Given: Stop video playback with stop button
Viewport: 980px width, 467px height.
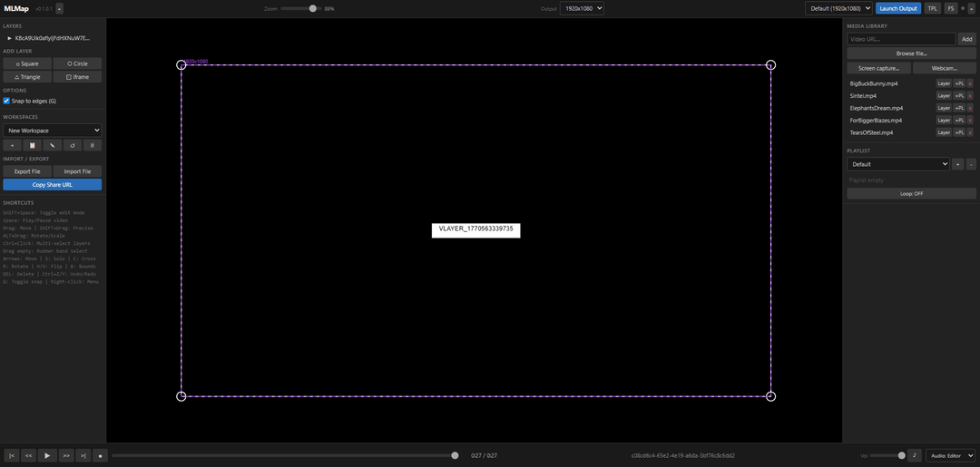Looking at the screenshot, I should pos(101,456).
